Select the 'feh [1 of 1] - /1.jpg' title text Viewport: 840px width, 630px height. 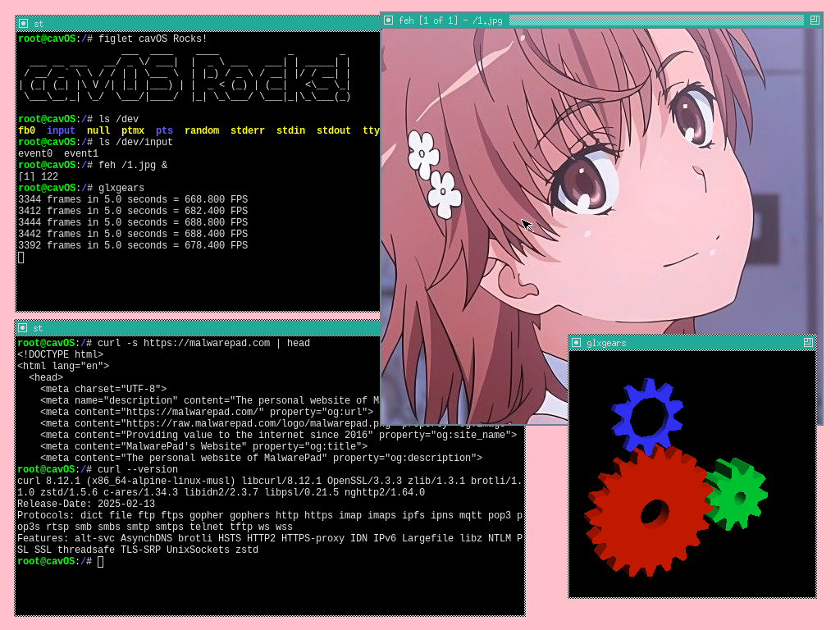point(450,21)
